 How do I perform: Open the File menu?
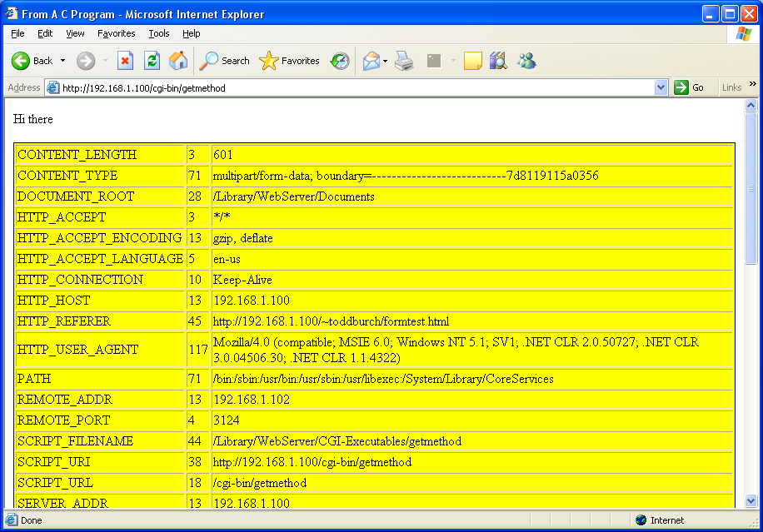pyautogui.click(x=17, y=33)
